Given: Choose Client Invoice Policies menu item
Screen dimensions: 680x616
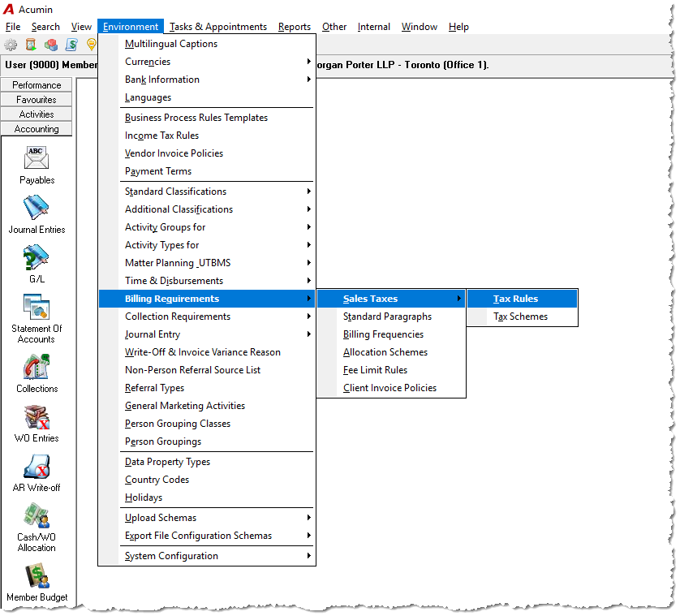Looking at the screenshot, I should tap(391, 388).
